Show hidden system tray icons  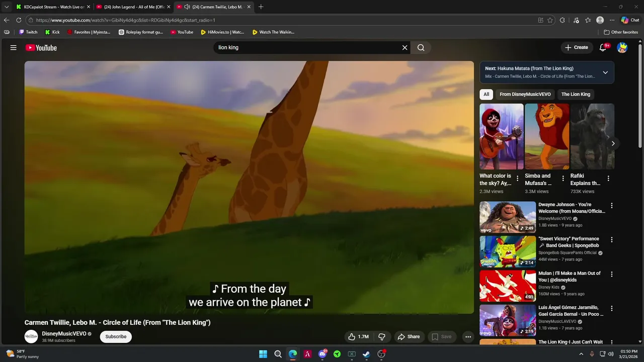(x=581, y=354)
